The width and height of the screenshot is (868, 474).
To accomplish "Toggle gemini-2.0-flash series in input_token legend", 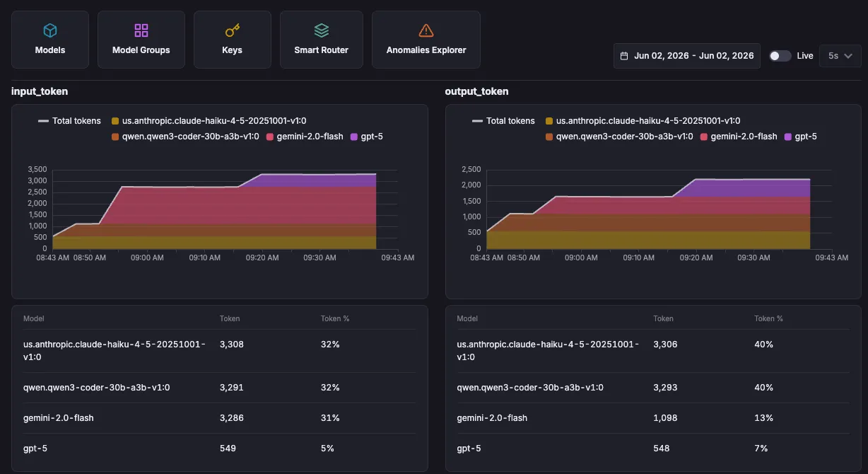I will [305, 137].
